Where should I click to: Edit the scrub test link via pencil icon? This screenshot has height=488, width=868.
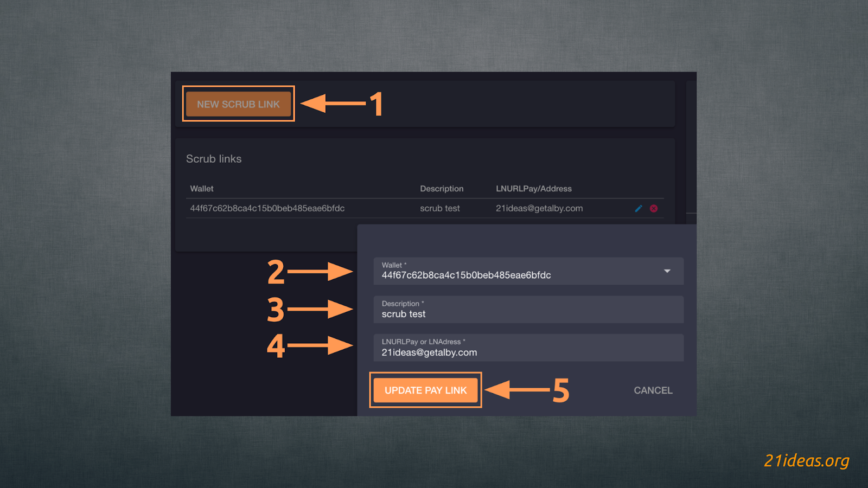[639, 209]
